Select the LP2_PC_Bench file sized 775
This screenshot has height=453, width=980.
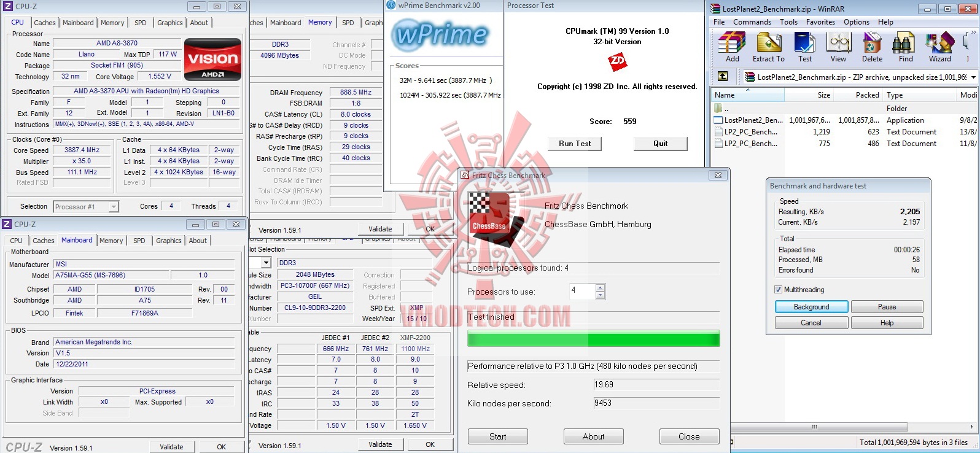pyautogui.click(x=844, y=144)
